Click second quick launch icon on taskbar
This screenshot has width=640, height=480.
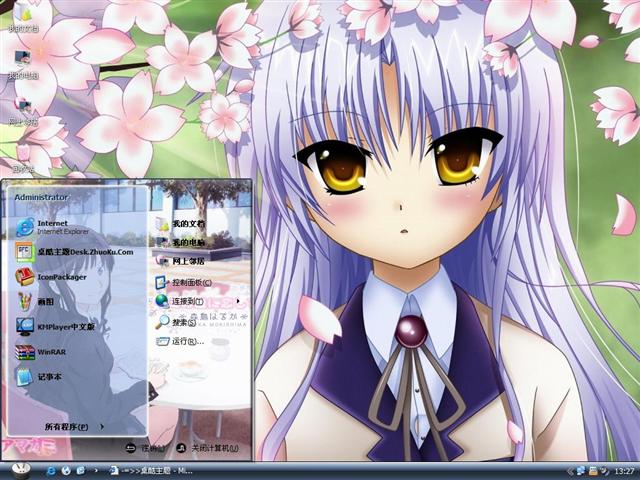click(x=66, y=471)
